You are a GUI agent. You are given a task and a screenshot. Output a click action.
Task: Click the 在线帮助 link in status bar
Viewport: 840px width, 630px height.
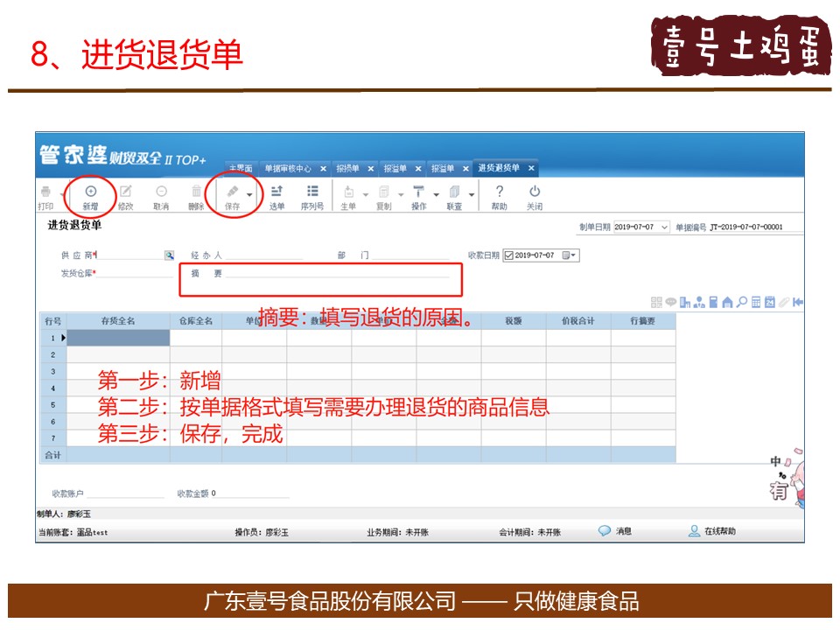pos(712,531)
